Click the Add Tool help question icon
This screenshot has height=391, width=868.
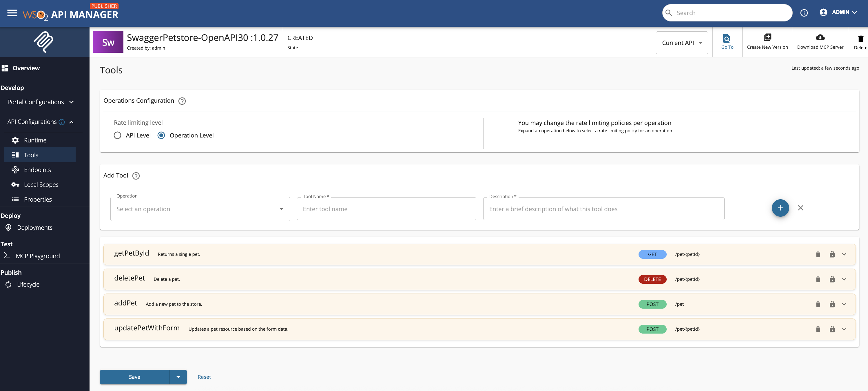tap(136, 176)
